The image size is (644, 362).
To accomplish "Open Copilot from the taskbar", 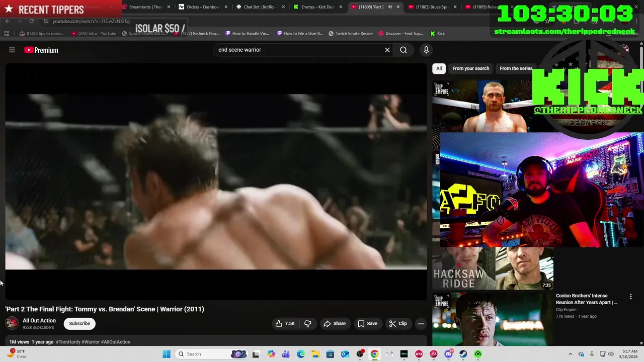I will pyautogui.click(x=271, y=354).
